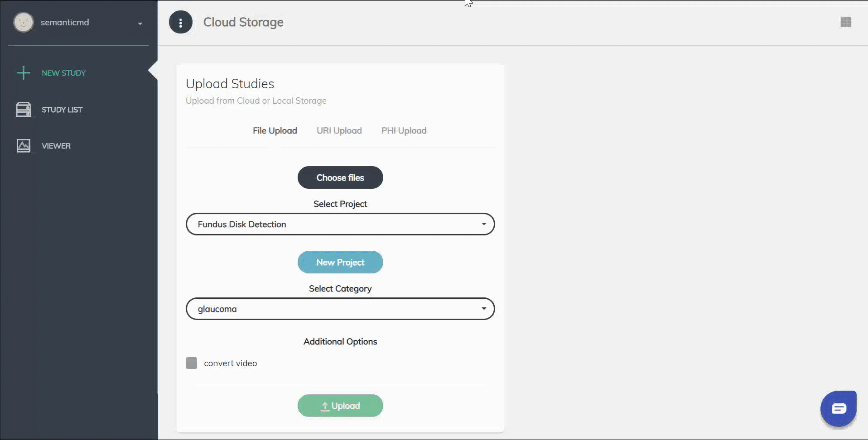This screenshot has width=868, height=440.
Task: Select NEW STUDY in the sidebar
Action: pos(63,73)
